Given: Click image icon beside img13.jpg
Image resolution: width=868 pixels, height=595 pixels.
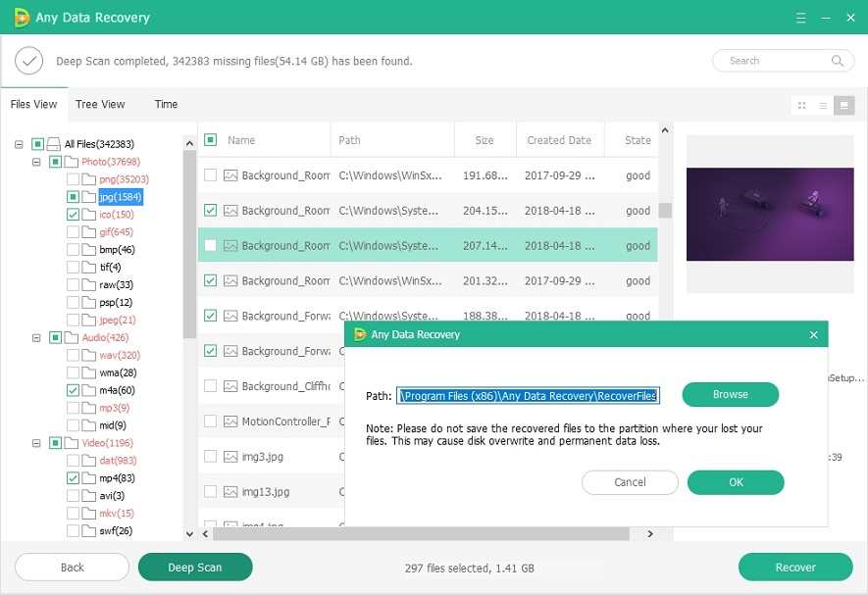Looking at the screenshot, I should point(230,491).
